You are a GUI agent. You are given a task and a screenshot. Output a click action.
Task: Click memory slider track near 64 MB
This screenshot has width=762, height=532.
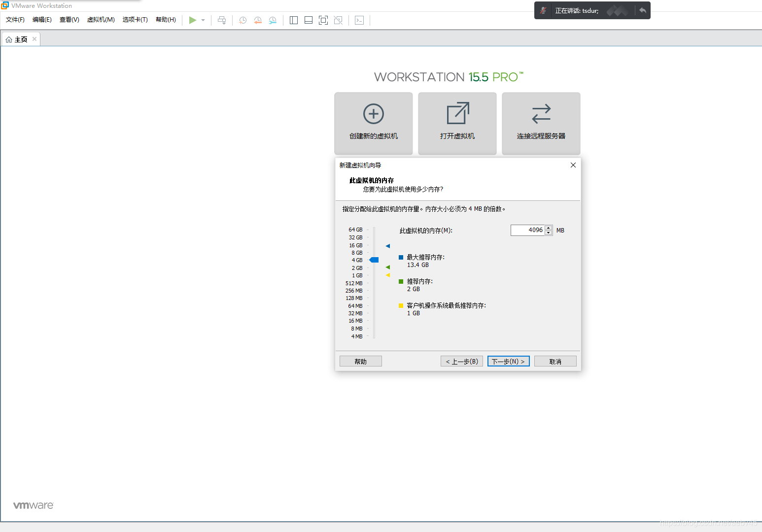tap(374, 305)
